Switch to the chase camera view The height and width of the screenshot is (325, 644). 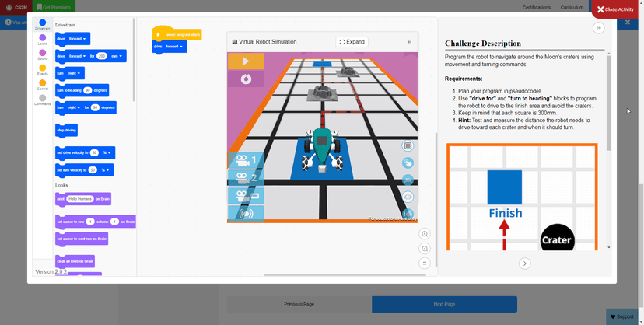tap(246, 196)
